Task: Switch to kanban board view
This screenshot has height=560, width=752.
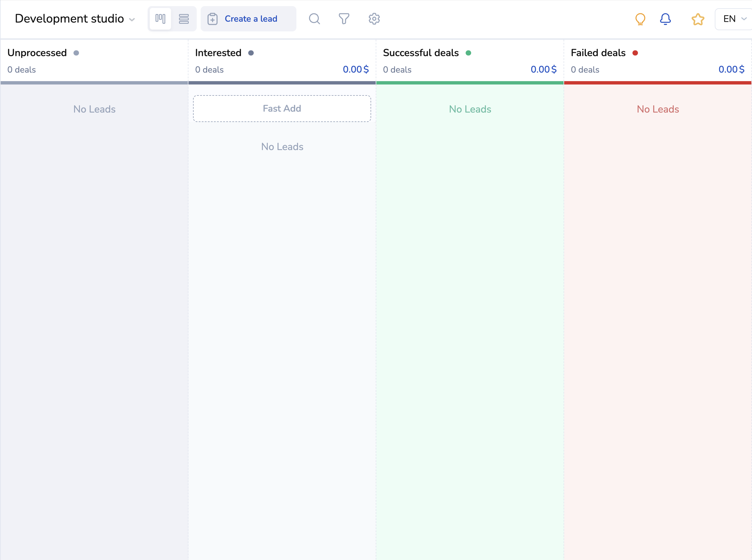Action: click(160, 19)
